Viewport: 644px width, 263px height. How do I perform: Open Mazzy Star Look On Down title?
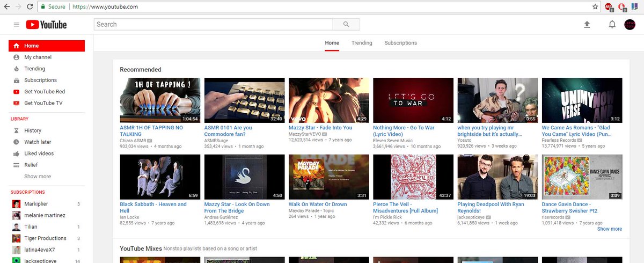click(x=237, y=208)
